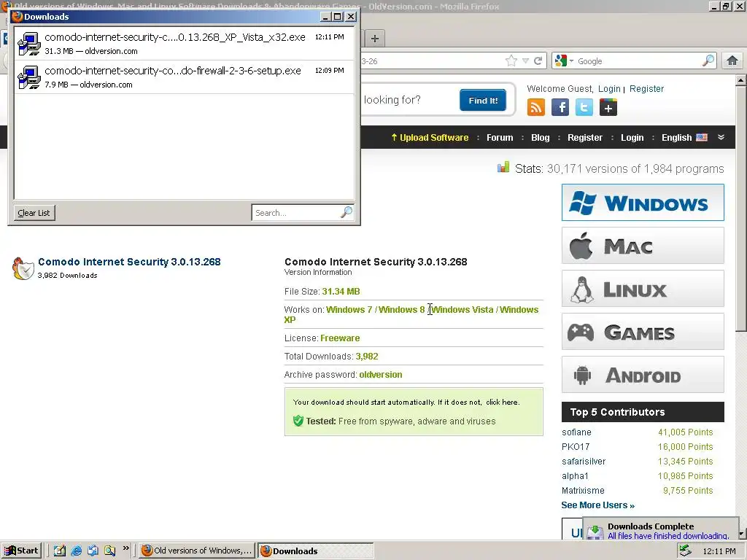Open the Windows software category
The height and width of the screenshot is (560, 747).
click(643, 203)
